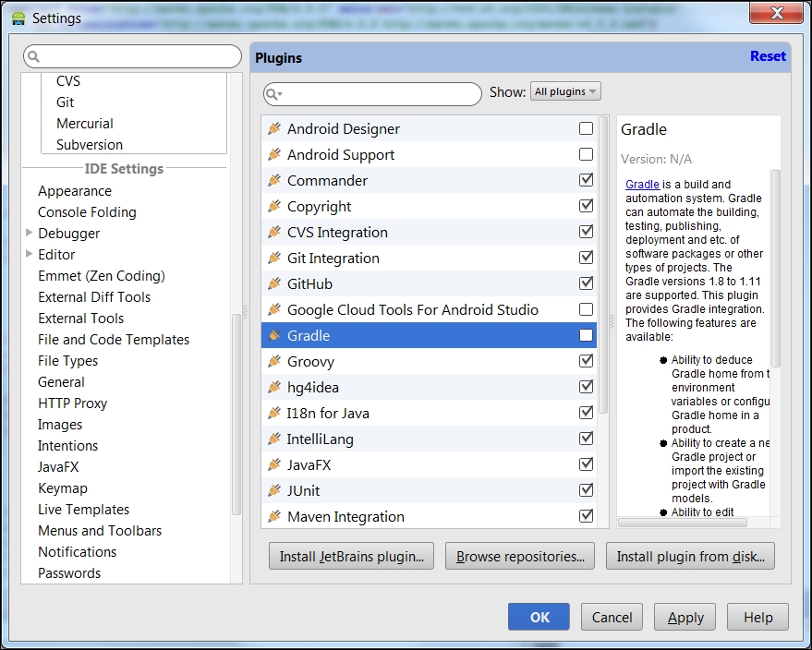812x650 pixels.
Task: Click Browse repositories button
Action: coord(520,557)
